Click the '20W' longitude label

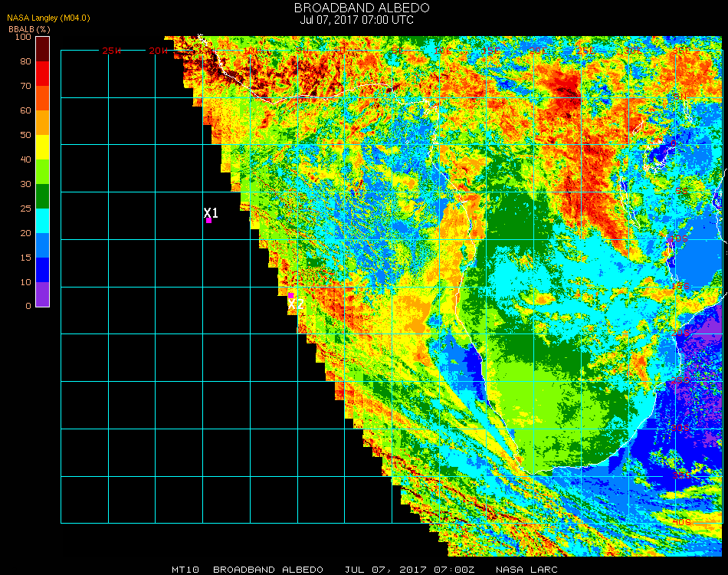(x=159, y=51)
